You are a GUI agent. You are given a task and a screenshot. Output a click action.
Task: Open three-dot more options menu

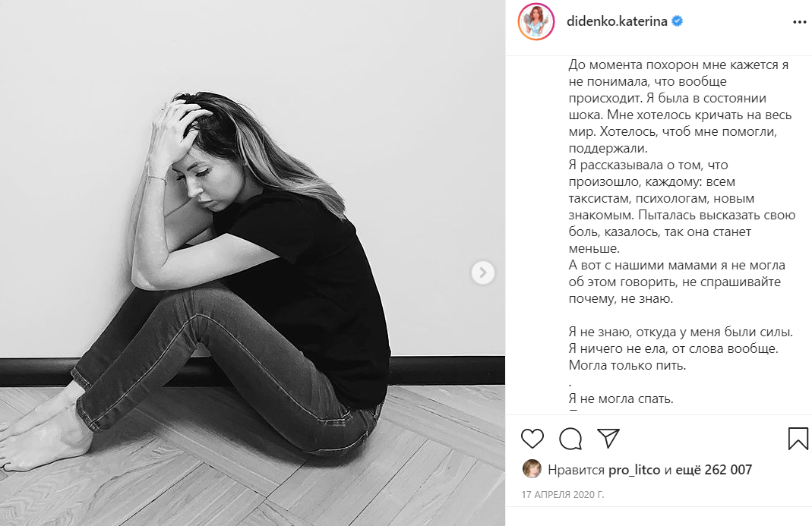coord(800,22)
